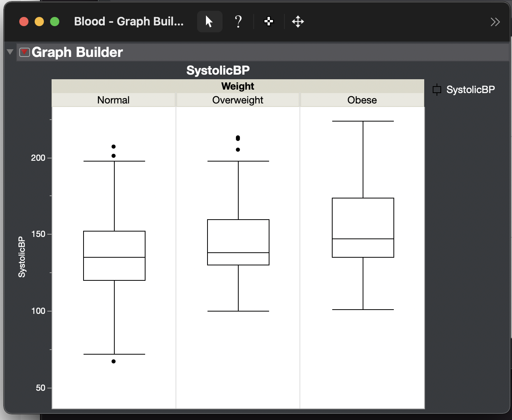Select the Normal weight column header
The width and height of the screenshot is (512, 420).
click(x=113, y=100)
